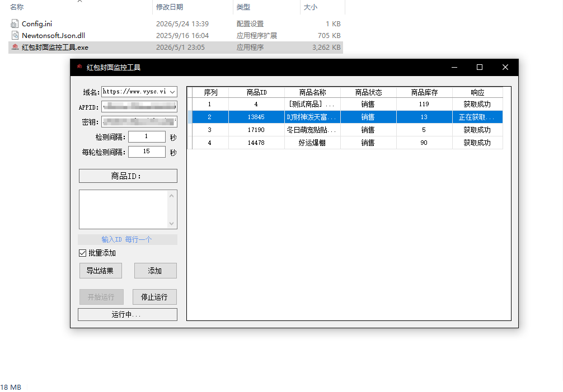Click the text box scroll down arrow

(172, 224)
